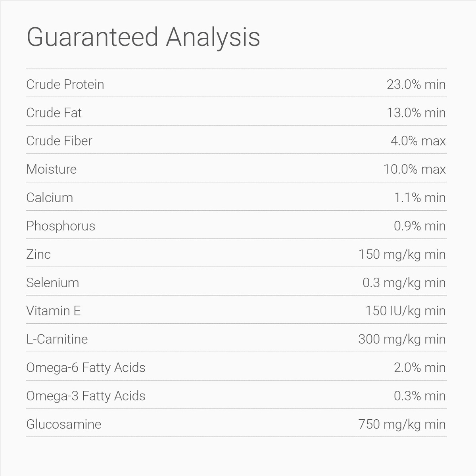The width and height of the screenshot is (476, 476).
Task: Click the 750 mg/kg min glucosamine value
Action: tap(402, 424)
